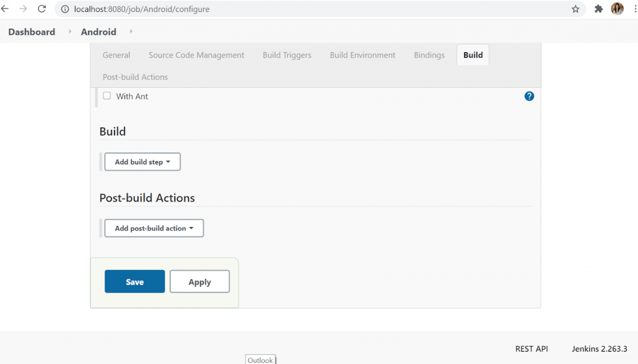Click the Outlook tooltip label
This screenshot has height=364, width=638.
pyautogui.click(x=260, y=360)
